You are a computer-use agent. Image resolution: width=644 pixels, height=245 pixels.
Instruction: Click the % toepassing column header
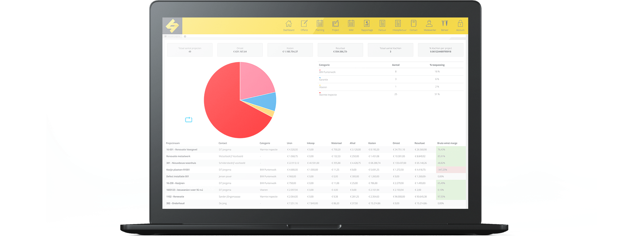(x=437, y=65)
